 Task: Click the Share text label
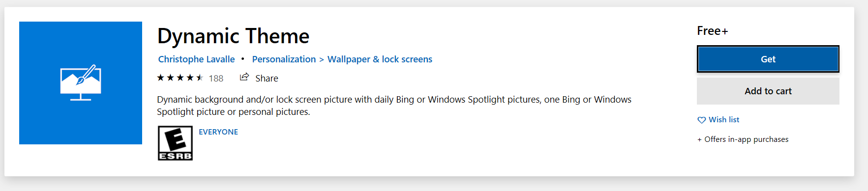coord(267,79)
